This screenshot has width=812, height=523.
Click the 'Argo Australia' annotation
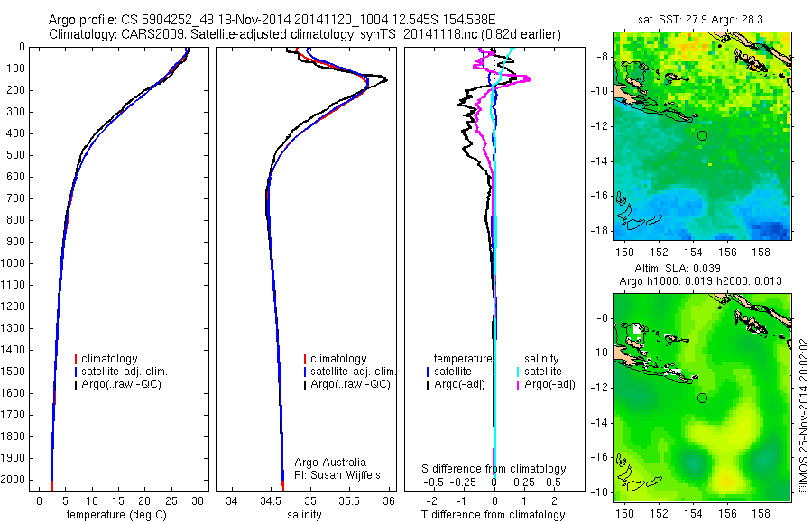(x=330, y=462)
